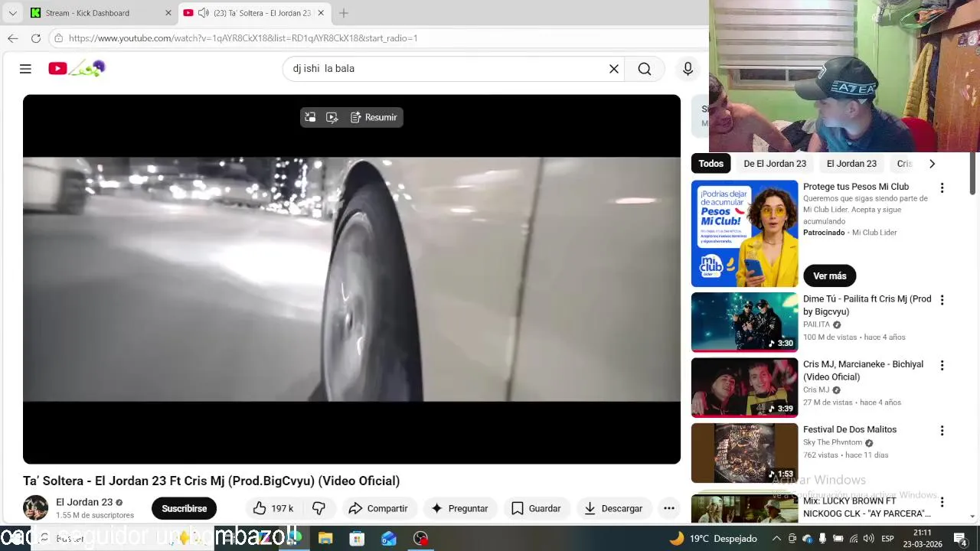Viewport: 980px width, 551px height.
Task: Like the video with 197 k thumbs-up
Action: click(273, 508)
